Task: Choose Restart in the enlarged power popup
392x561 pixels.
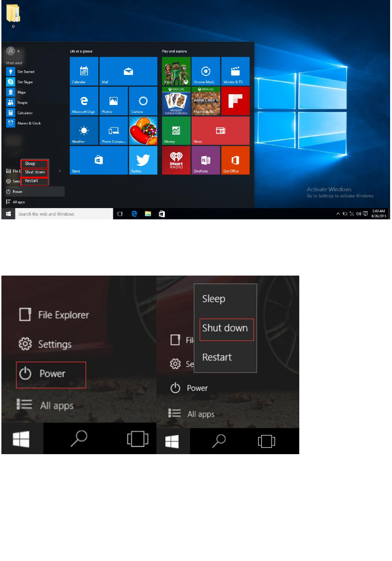Action: pyautogui.click(x=225, y=357)
